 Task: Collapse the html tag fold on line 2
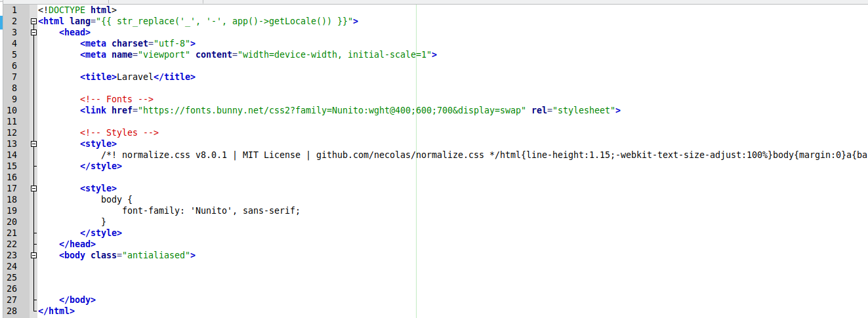(x=33, y=22)
